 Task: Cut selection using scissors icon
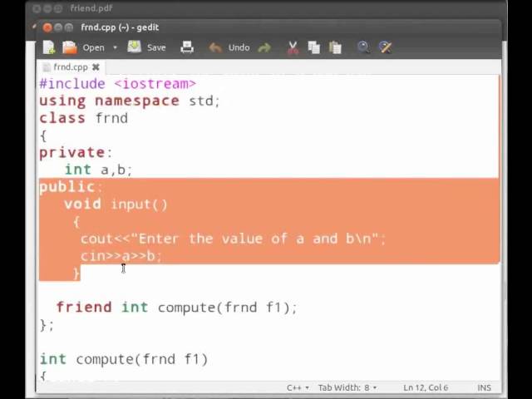coord(293,47)
